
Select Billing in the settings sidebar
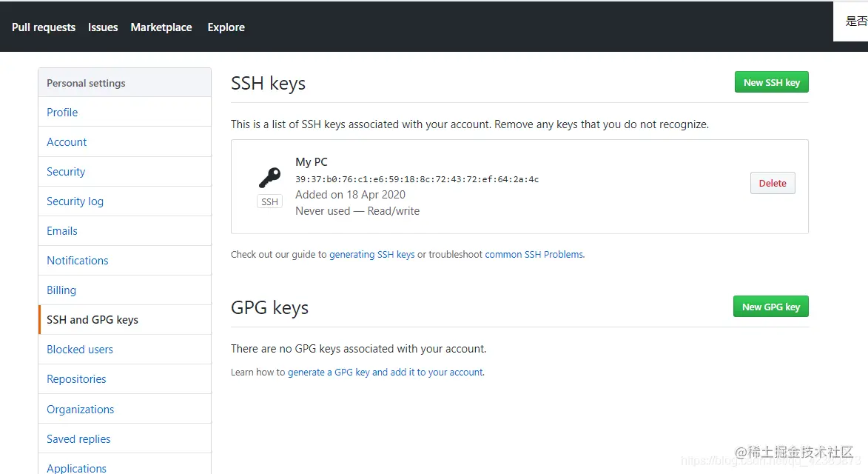point(61,290)
